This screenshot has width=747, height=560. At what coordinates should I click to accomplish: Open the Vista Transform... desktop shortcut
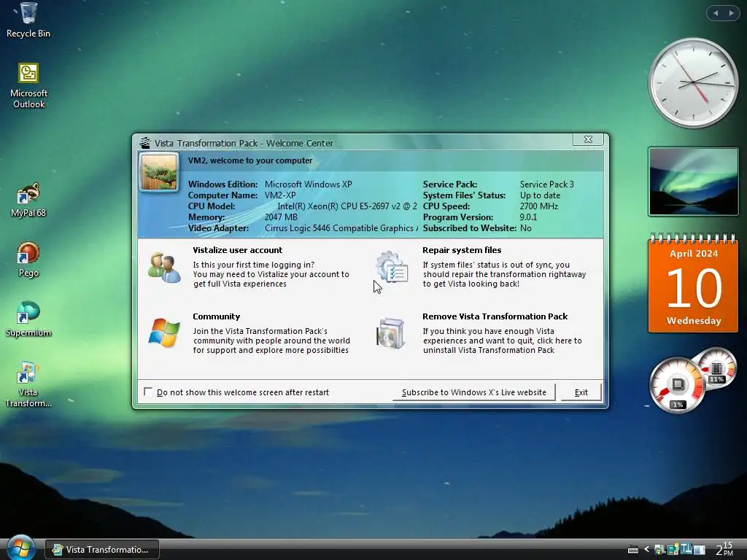(x=28, y=385)
